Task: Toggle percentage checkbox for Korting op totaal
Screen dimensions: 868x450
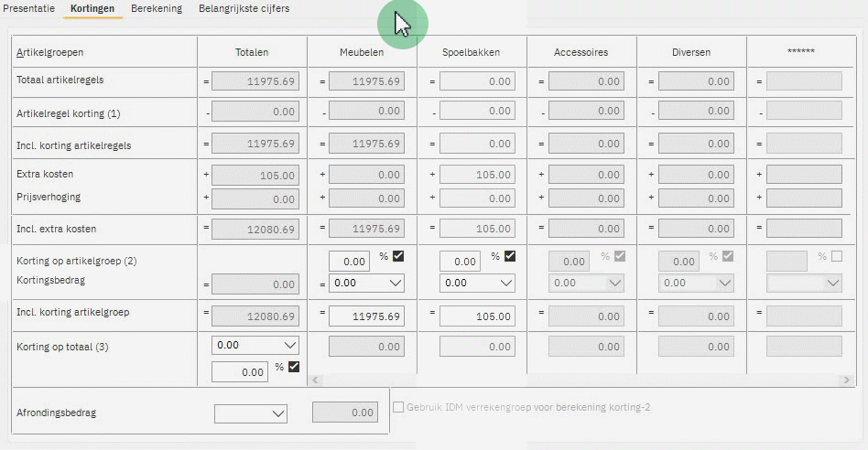Action: coord(294,367)
